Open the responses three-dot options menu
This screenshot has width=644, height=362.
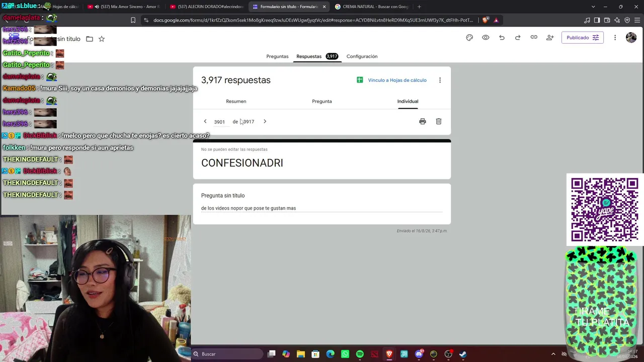click(440, 80)
